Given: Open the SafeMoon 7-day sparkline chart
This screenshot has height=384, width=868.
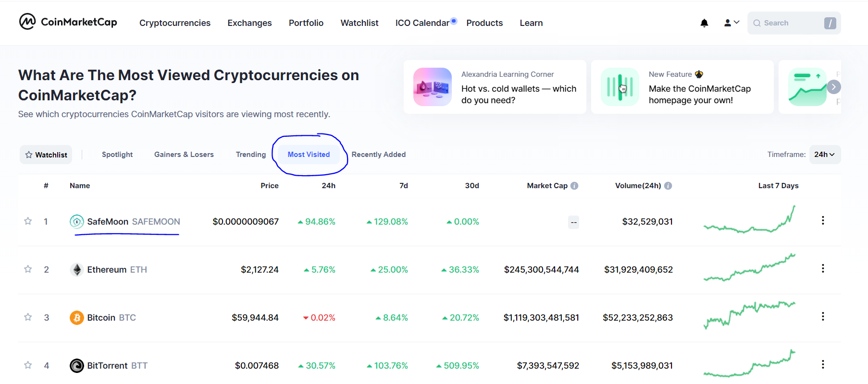Looking at the screenshot, I should click(749, 219).
